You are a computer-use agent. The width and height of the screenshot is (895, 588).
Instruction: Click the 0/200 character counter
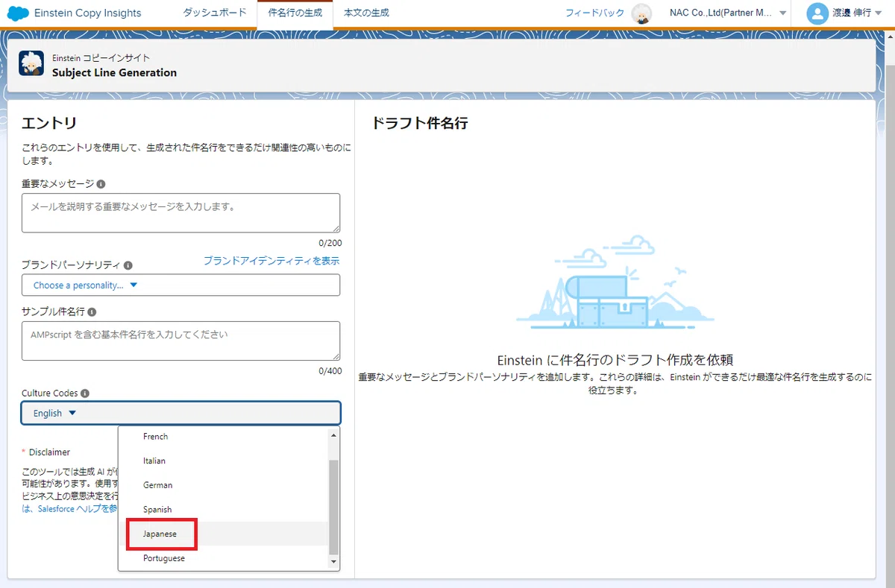pos(330,243)
